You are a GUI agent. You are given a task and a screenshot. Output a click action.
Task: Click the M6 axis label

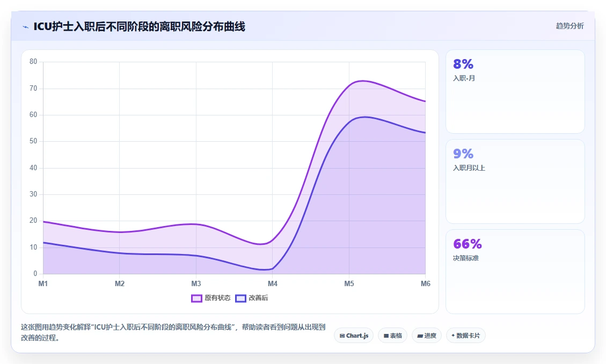tap(426, 283)
